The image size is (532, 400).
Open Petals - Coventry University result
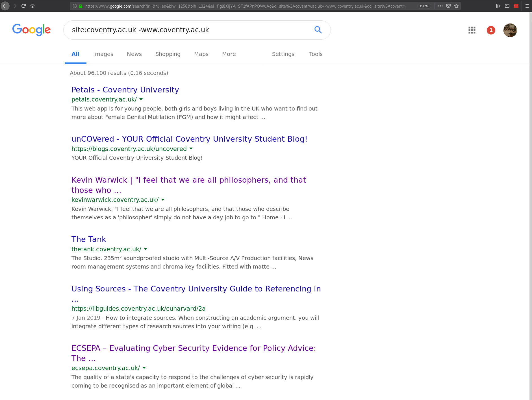pos(125,90)
